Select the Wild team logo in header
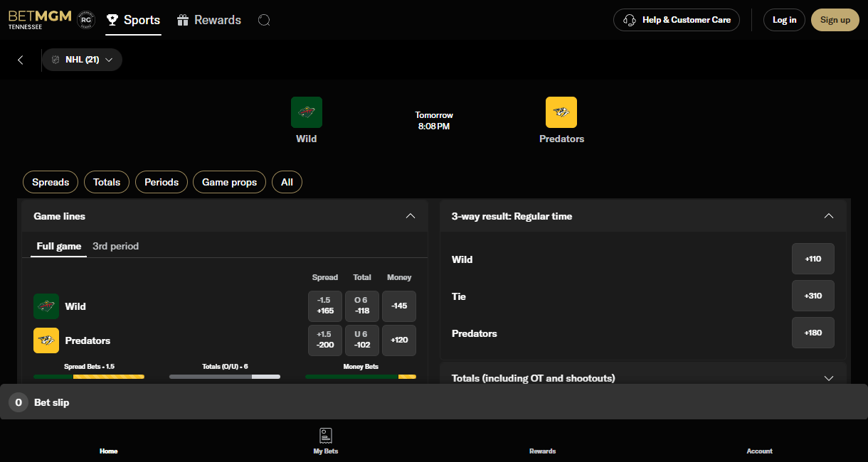The height and width of the screenshot is (462, 868). [307, 112]
